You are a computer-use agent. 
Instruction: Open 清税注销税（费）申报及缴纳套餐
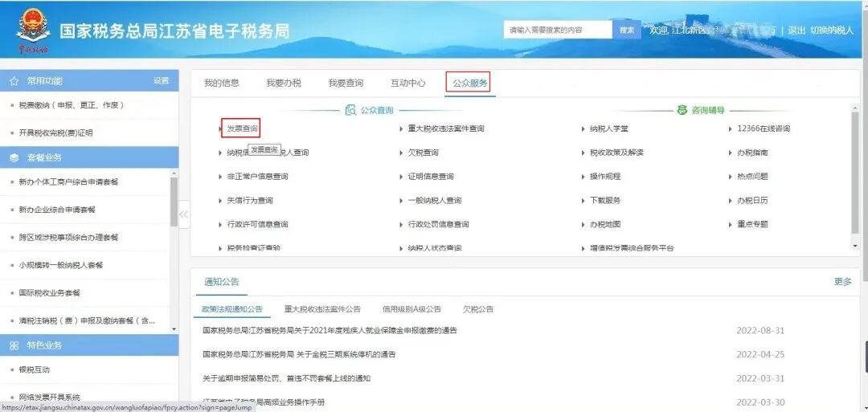pos(87,320)
